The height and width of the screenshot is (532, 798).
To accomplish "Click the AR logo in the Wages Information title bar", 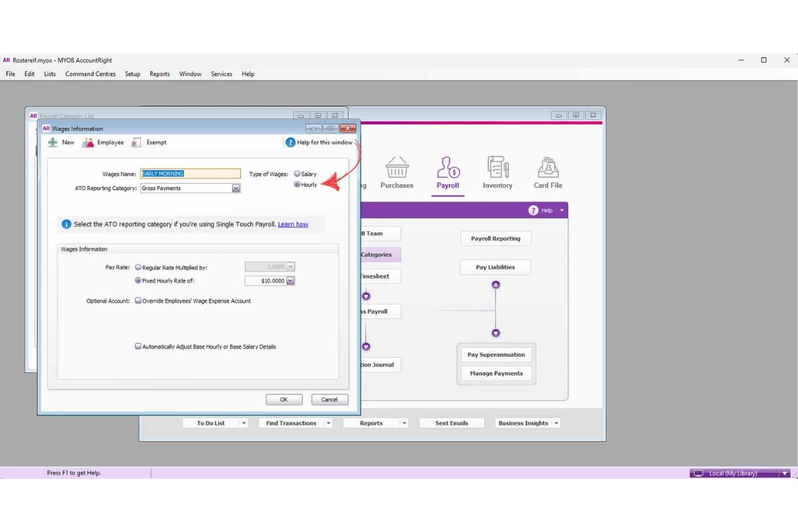I will (x=46, y=128).
